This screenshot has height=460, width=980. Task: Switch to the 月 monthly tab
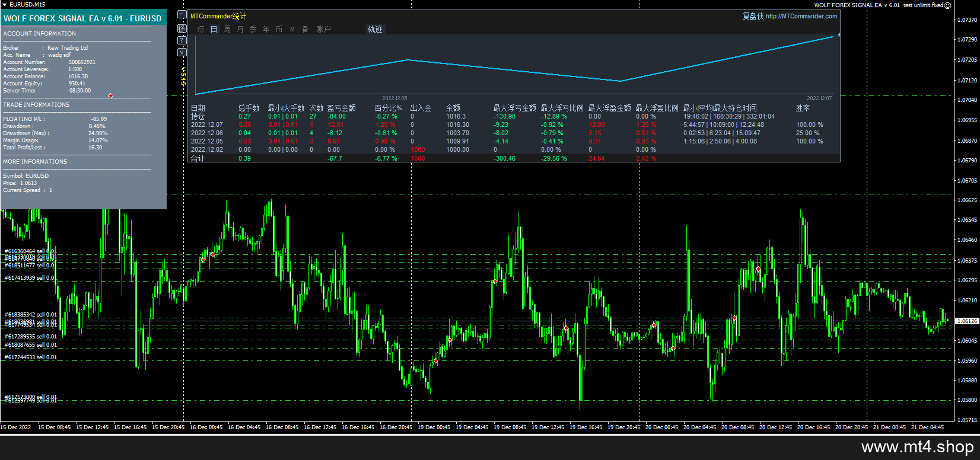coord(240,29)
